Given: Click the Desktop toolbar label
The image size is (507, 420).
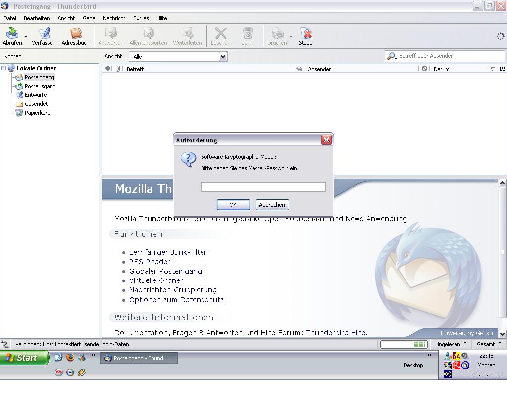Looking at the screenshot, I should (413, 365).
